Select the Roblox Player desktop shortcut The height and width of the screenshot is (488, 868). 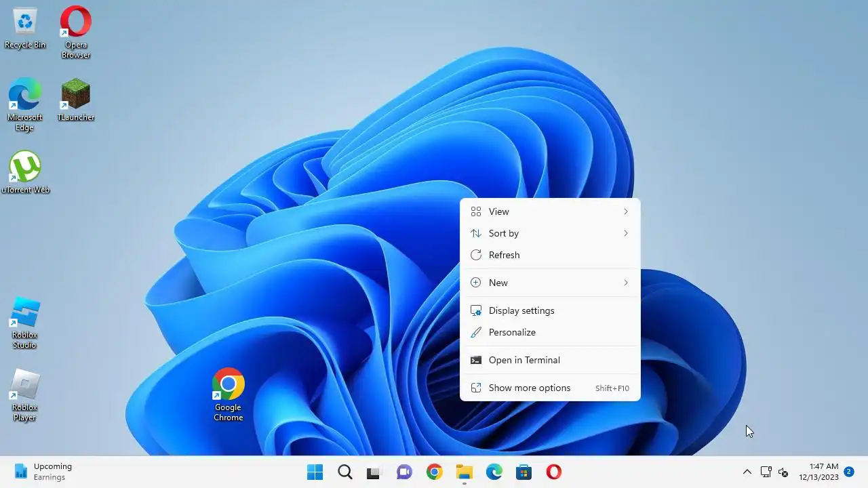pyautogui.click(x=25, y=395)
